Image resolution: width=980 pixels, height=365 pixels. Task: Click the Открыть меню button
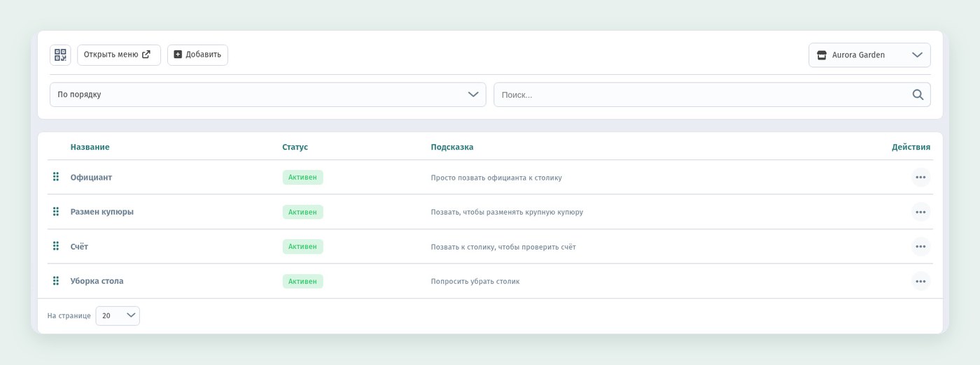click(119, 55)
